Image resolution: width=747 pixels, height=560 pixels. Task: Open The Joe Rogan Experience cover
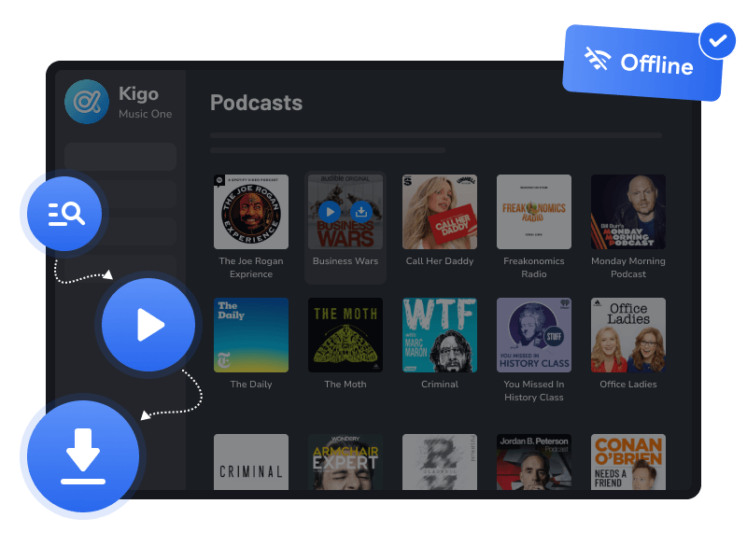250,211
